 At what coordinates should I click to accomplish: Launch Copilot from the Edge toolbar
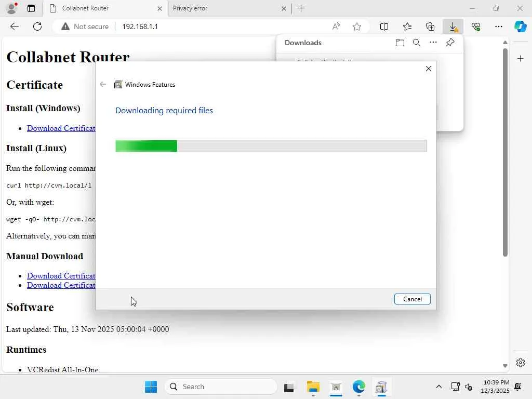point(521,26)
